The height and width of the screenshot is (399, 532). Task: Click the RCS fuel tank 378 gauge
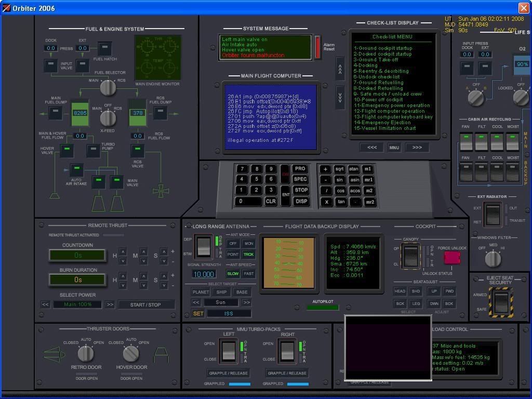[x=137, y=113]
